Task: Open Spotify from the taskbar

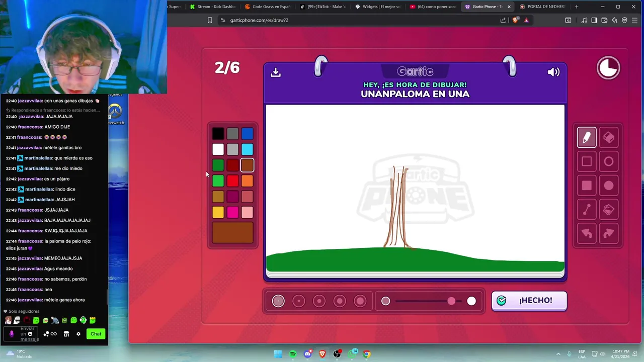Action: (x=293, y=354)
